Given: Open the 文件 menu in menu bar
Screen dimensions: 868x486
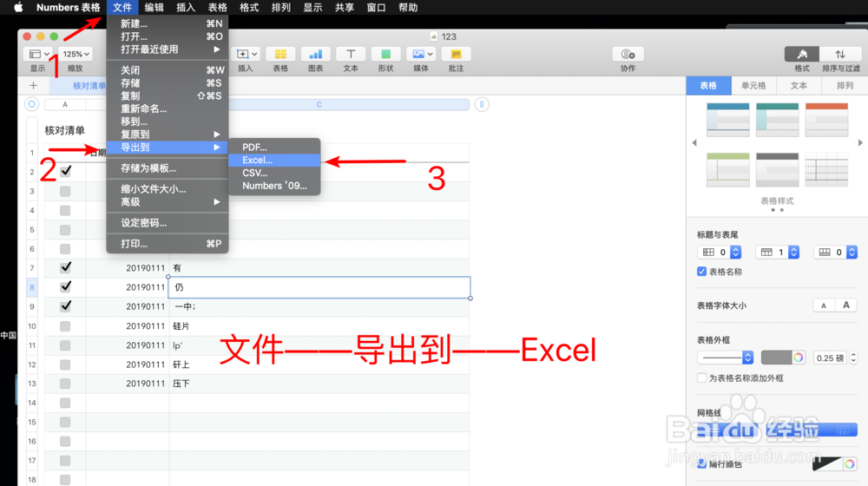Looking at the screenshot, I should click(x=122, y=7).
